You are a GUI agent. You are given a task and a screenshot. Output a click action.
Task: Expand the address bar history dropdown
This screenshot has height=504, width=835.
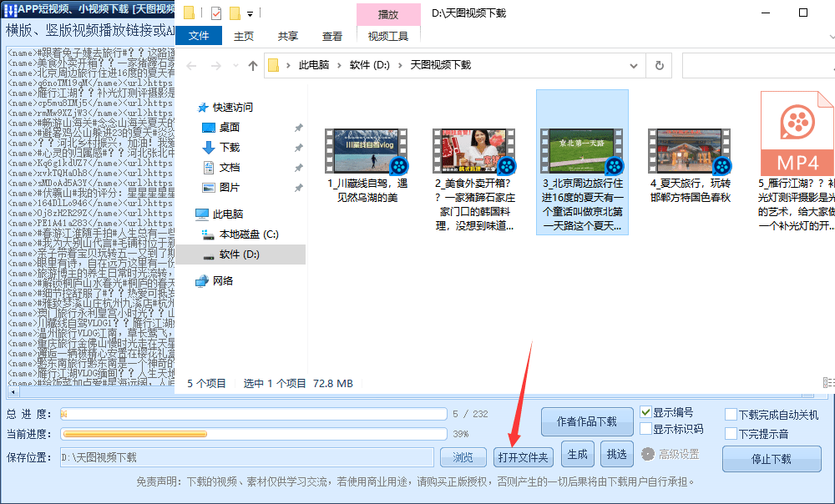(634, 66)
